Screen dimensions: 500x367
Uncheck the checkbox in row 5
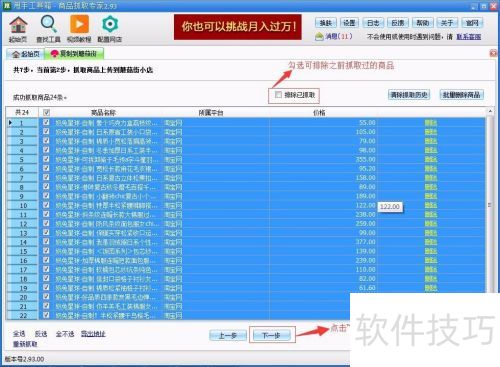click(46, 159)
